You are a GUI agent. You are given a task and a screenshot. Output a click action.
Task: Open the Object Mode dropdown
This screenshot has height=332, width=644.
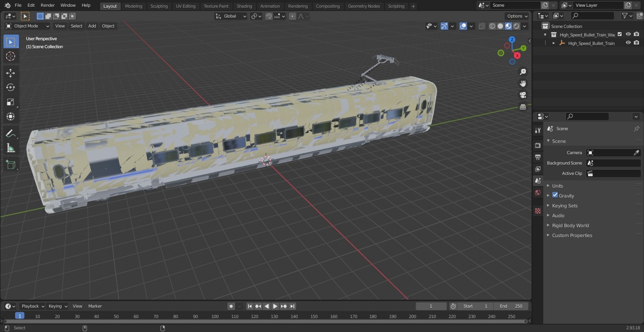[28, 26]
